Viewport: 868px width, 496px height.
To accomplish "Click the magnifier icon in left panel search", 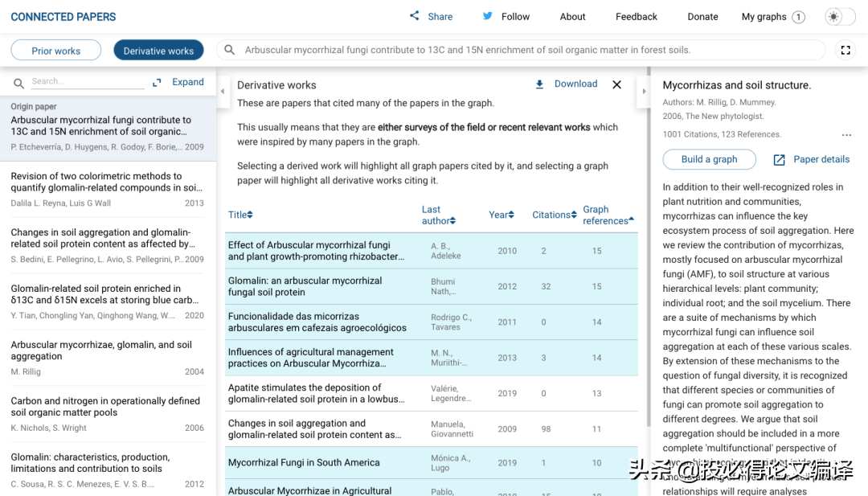I will [x=18, y=83].
